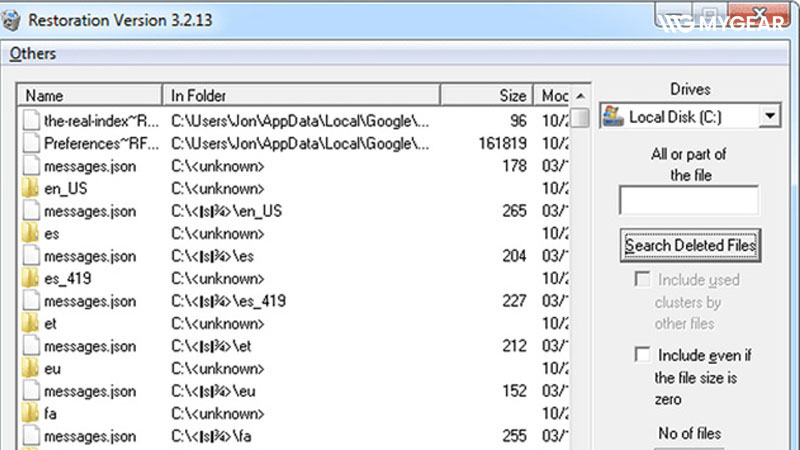Open the Drives dropdown list

pyautogui.click(x=768, y=117)
